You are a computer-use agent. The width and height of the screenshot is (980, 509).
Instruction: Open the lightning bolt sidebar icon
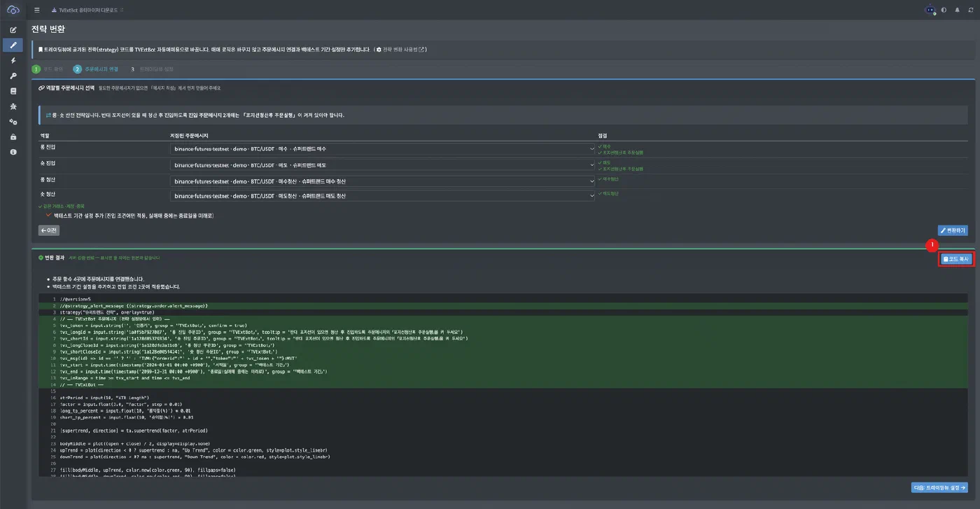(x=13, y=61)
